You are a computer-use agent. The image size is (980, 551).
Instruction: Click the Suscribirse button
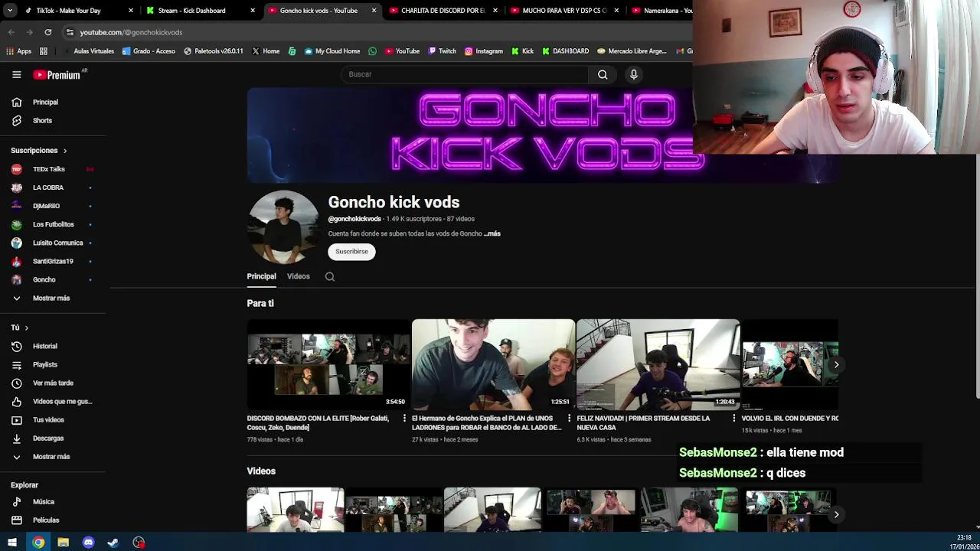pos(351,251)
